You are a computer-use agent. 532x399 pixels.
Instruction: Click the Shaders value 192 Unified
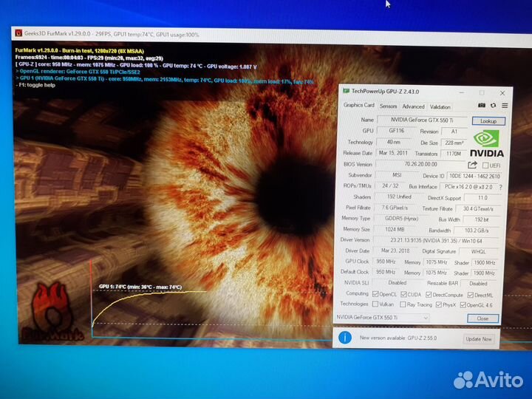point(399,197)
